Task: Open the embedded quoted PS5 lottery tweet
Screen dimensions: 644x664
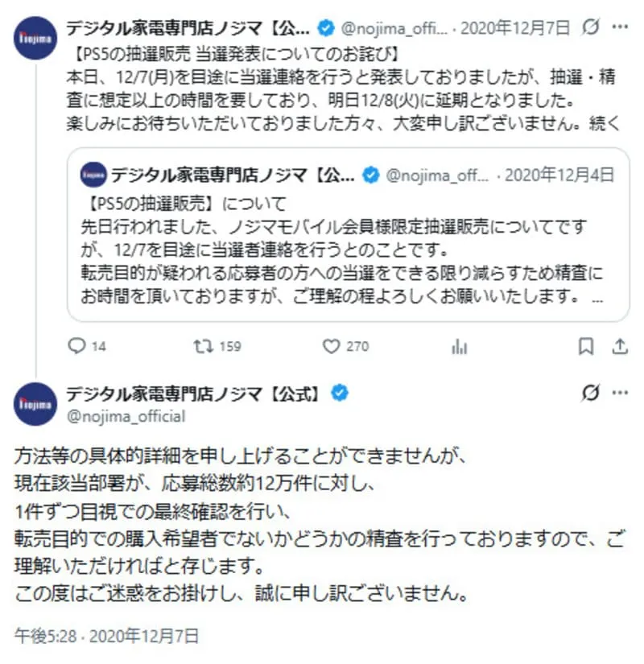Action: 346,241
